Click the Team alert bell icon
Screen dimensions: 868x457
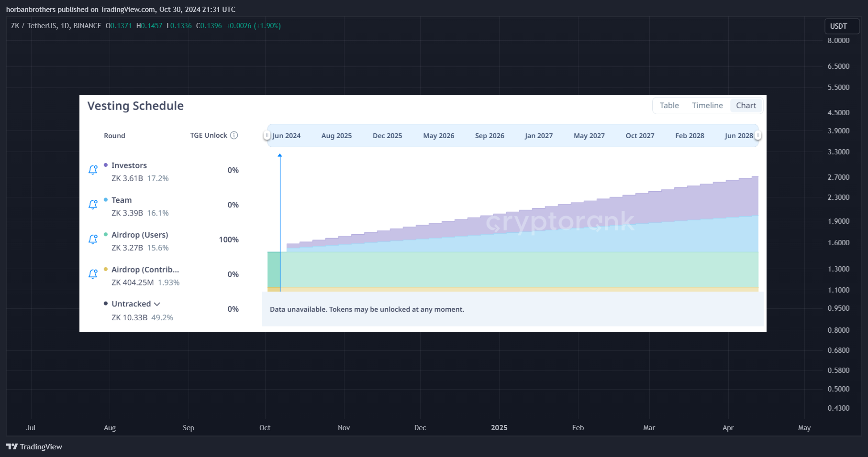click(x=93, y=205)
